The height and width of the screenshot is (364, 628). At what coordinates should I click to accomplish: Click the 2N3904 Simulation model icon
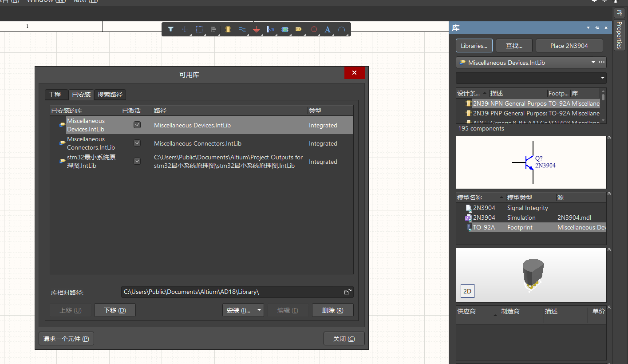coord(469,218)
